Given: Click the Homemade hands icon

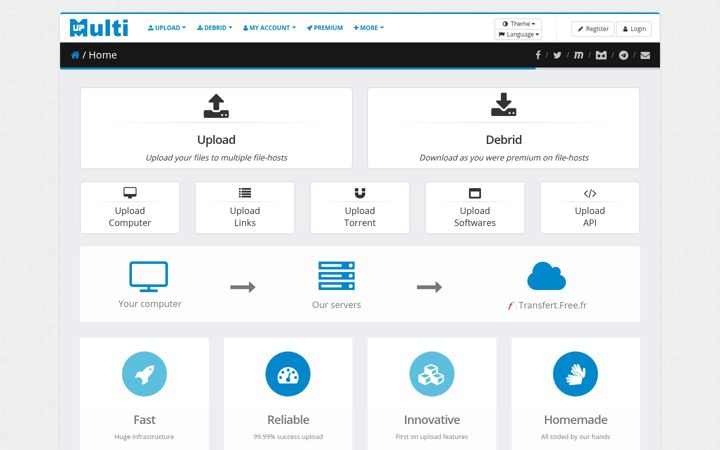Looking at the screenshot, I should 575,374.
